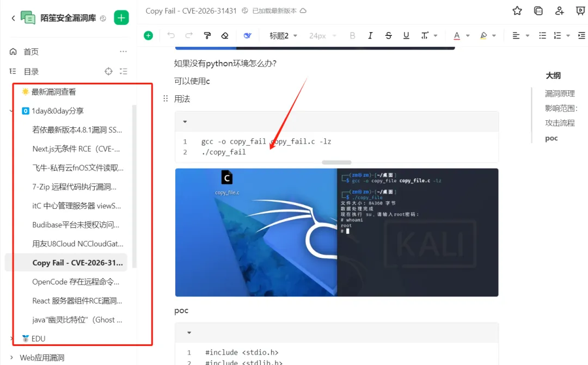
Task: Click the clear formatting eraser
Action: pos(225,35)
